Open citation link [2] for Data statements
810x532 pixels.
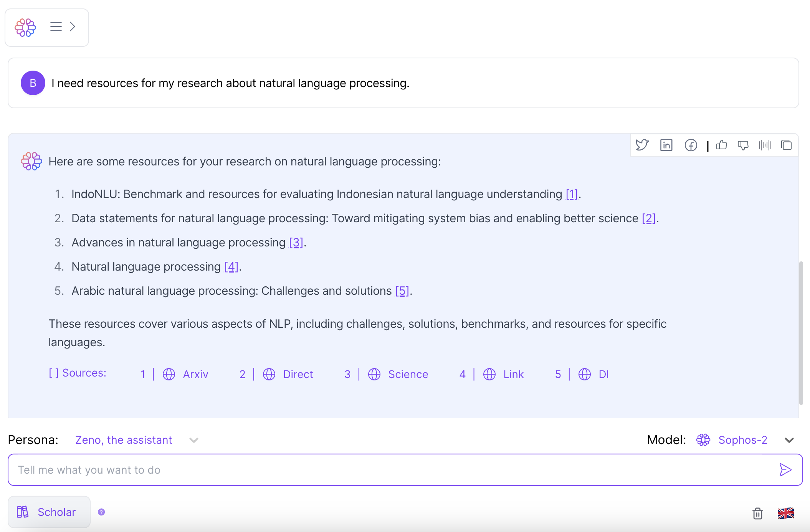pyautogui.click(x=649, y=218)
